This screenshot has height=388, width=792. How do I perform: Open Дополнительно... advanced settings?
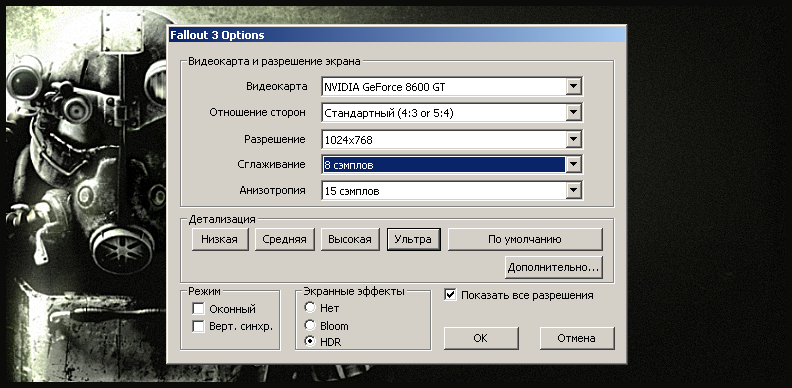[554, 267]
